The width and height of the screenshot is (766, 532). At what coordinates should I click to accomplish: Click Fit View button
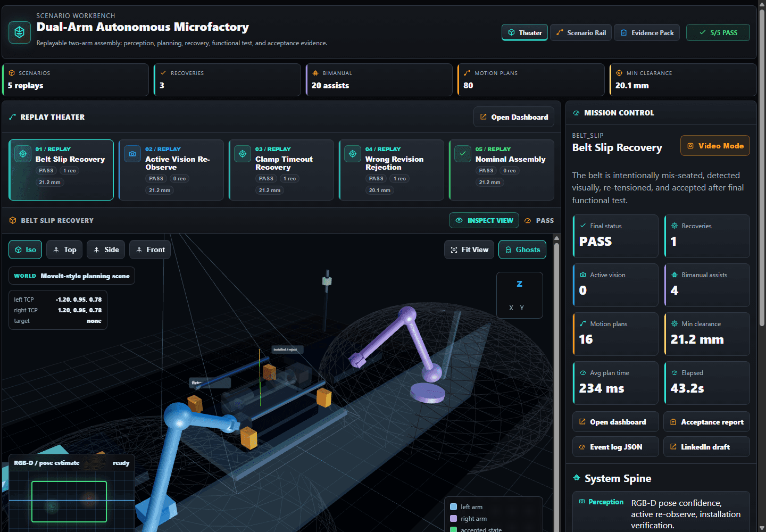469,250
